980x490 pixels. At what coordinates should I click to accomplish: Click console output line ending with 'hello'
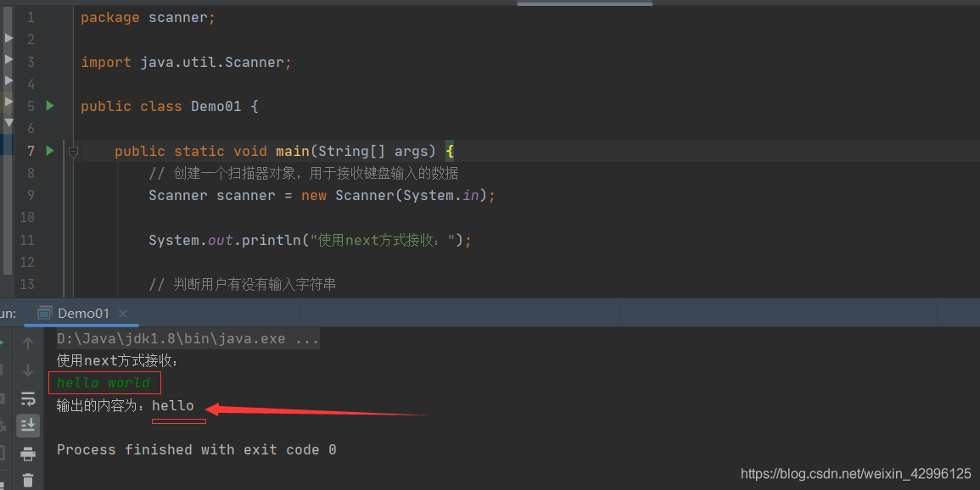click(125, 406)
